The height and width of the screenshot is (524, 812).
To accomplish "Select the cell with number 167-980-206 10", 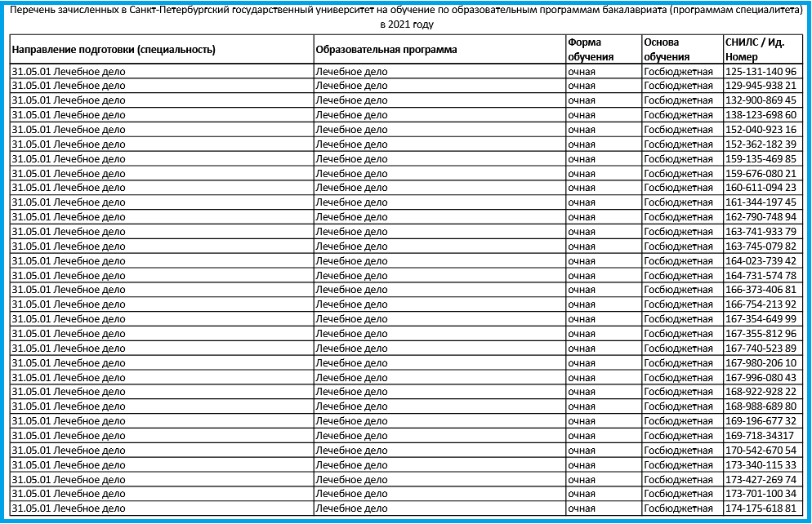I will point(763,362).
